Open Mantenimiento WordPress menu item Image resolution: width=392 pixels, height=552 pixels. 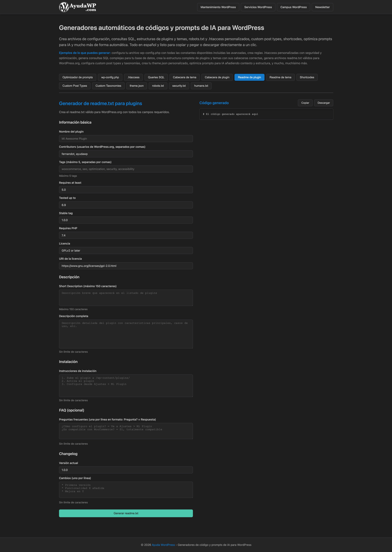coord(218,7)
